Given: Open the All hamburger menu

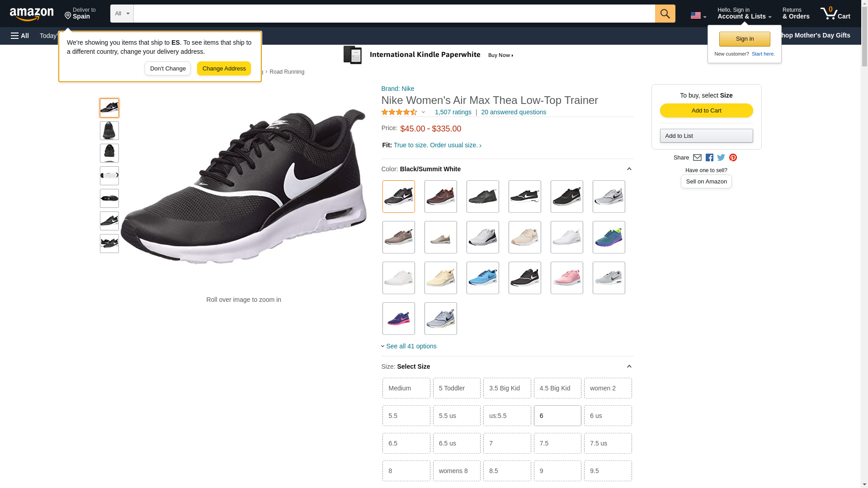Looking at the screenshot, I should click(20, 36).
